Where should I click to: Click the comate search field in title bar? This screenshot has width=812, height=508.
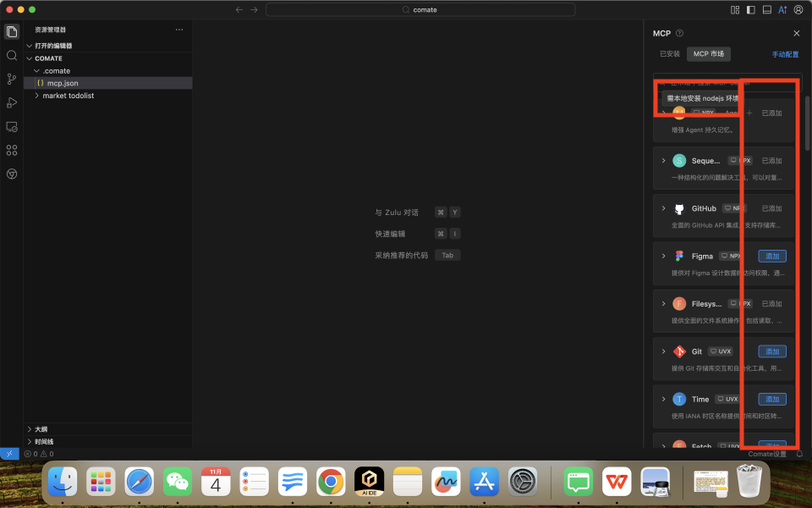tap(420, 9)
